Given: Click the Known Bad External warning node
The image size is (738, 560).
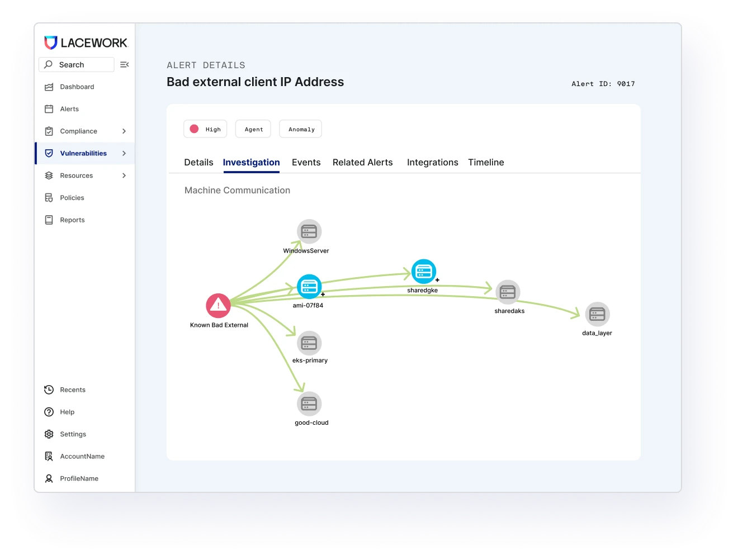Looking at the screenshot, I should (218, 306).
